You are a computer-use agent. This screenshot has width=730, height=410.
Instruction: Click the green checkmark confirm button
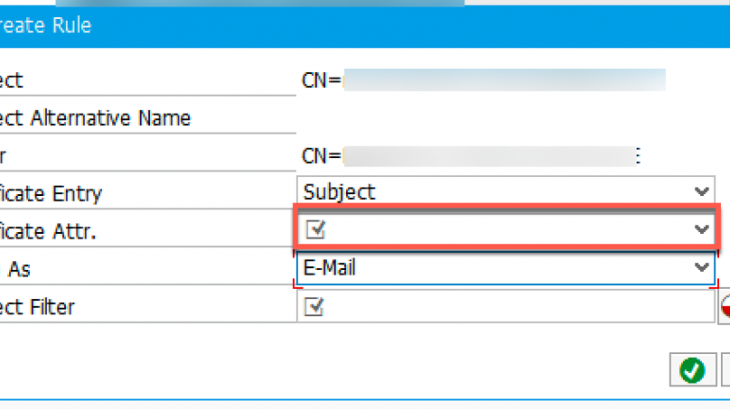[x=690, y=369]
